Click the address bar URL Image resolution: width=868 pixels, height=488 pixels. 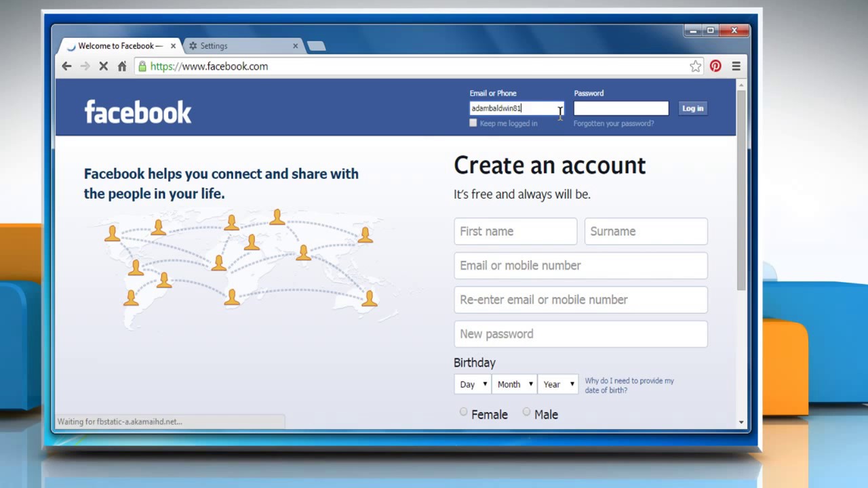209,66
